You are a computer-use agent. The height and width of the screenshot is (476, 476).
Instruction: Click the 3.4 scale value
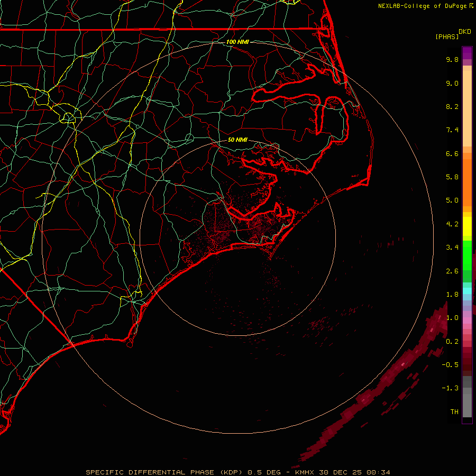(452, 248)
